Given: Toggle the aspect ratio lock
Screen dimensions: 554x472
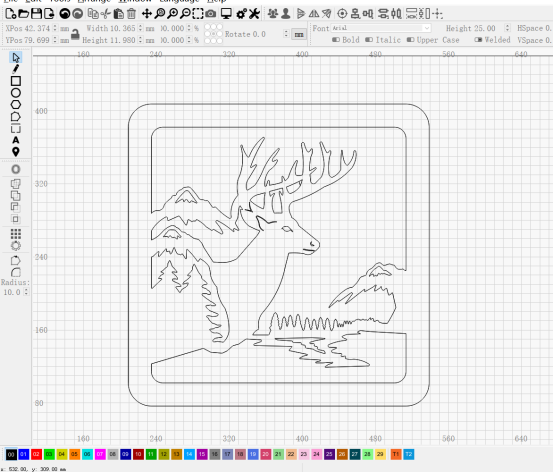Looking at the screenshot, I should pyautogui.click(x=75, y=34).
